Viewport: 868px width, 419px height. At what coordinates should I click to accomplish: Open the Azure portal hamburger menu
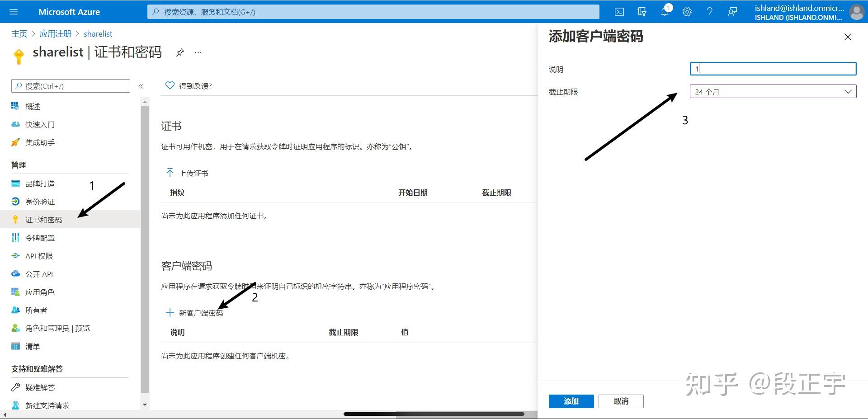14,12
